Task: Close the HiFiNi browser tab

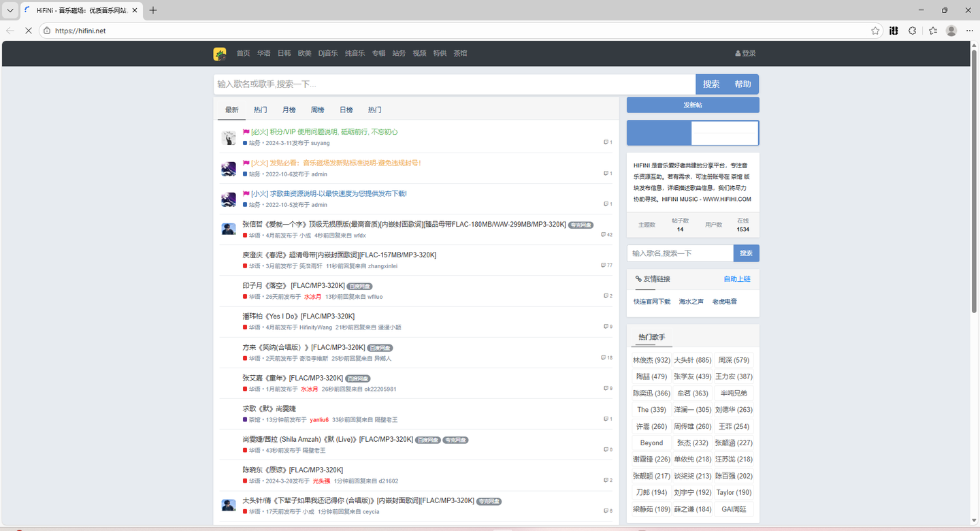Action: point(133,10)
